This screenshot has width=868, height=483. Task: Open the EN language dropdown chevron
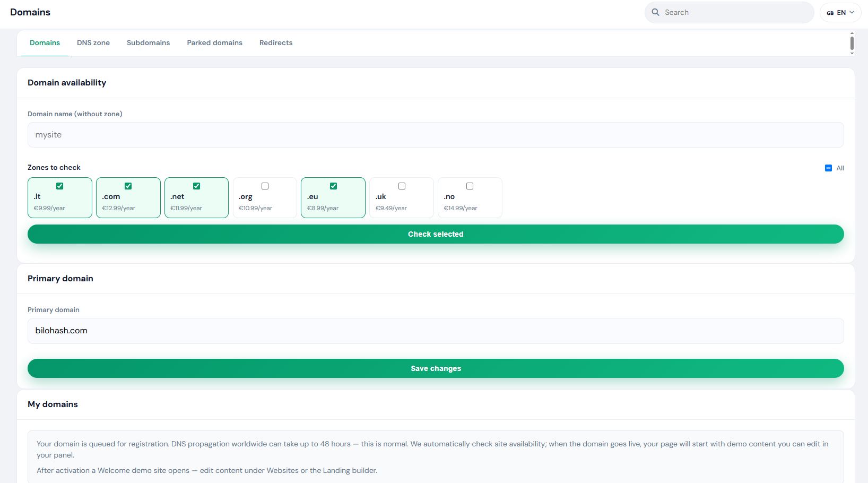point(852,12)
